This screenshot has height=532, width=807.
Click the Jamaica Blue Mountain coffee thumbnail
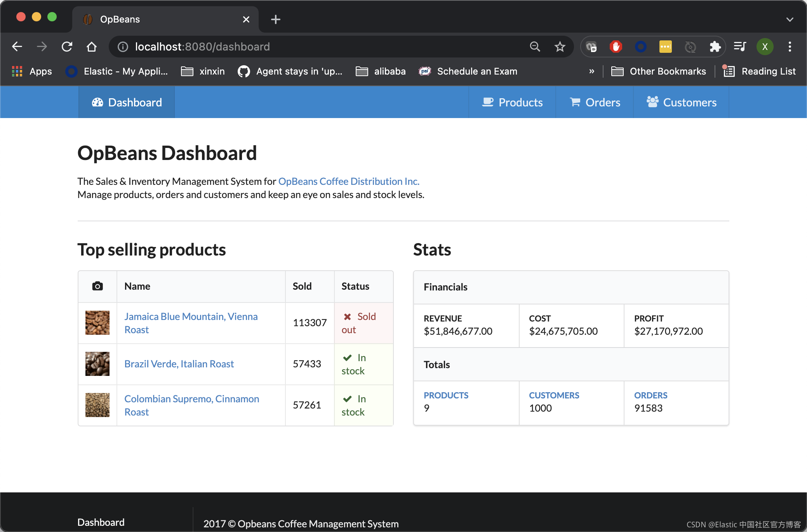click(x=97, y=323)
